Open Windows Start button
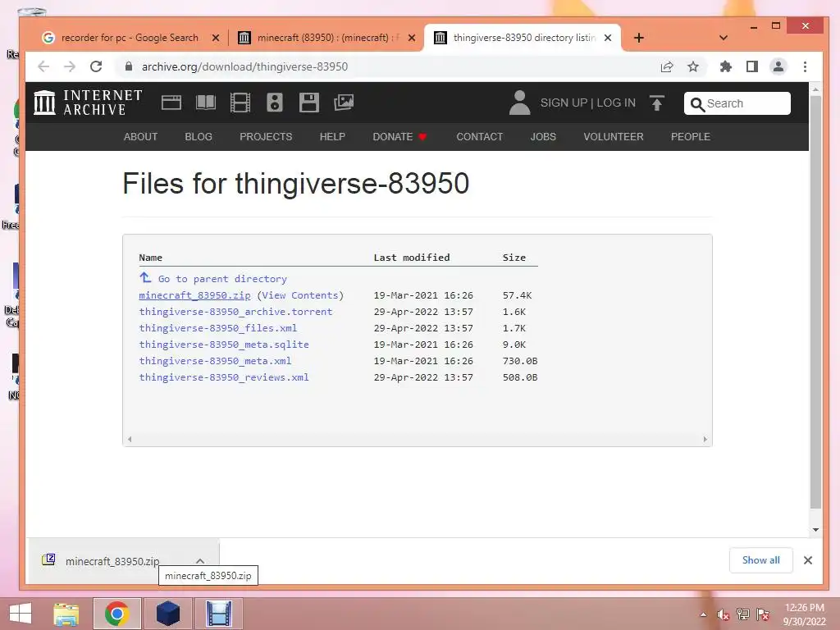This screenshot has width=840, height=630. 21,614
